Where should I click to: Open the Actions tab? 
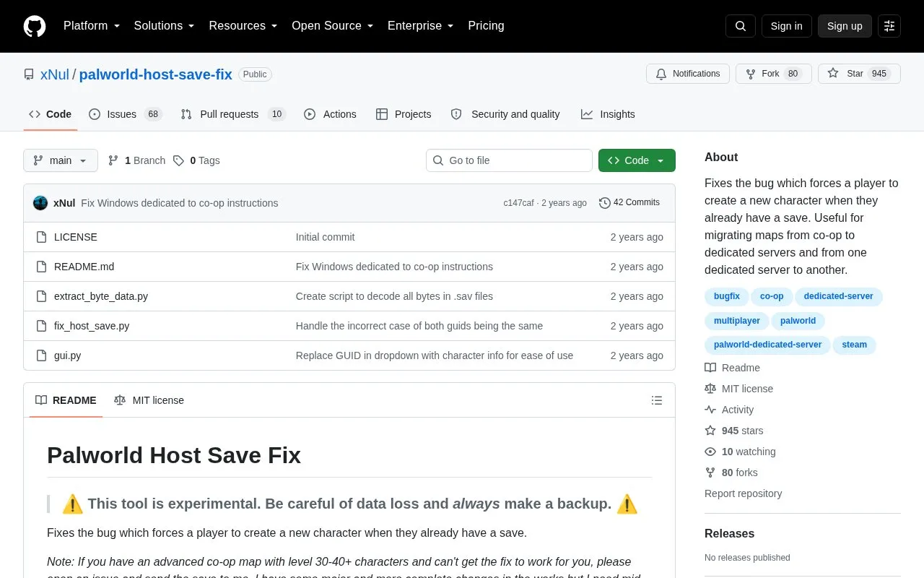pos(330,114)
